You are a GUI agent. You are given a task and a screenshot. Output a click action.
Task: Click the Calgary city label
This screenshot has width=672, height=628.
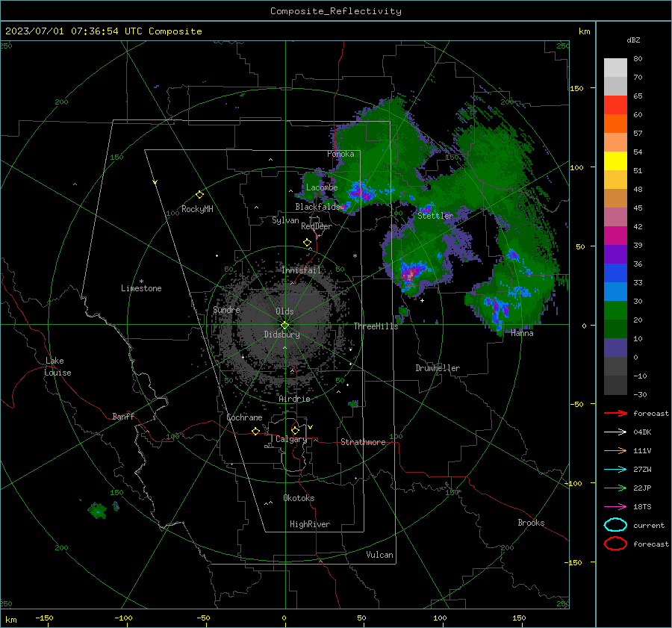[291, 439]
